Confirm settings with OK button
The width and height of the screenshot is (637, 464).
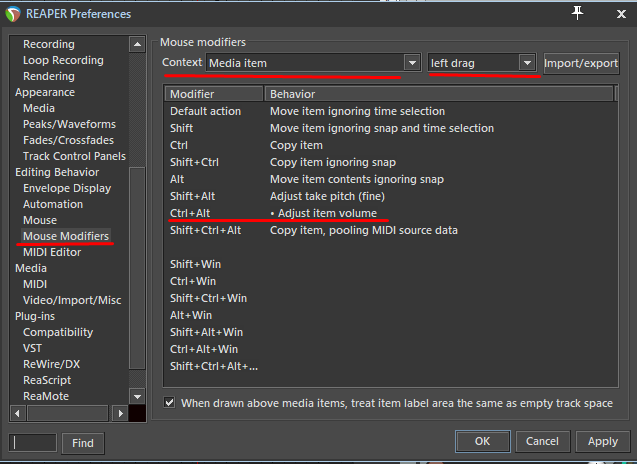point(483,441)
